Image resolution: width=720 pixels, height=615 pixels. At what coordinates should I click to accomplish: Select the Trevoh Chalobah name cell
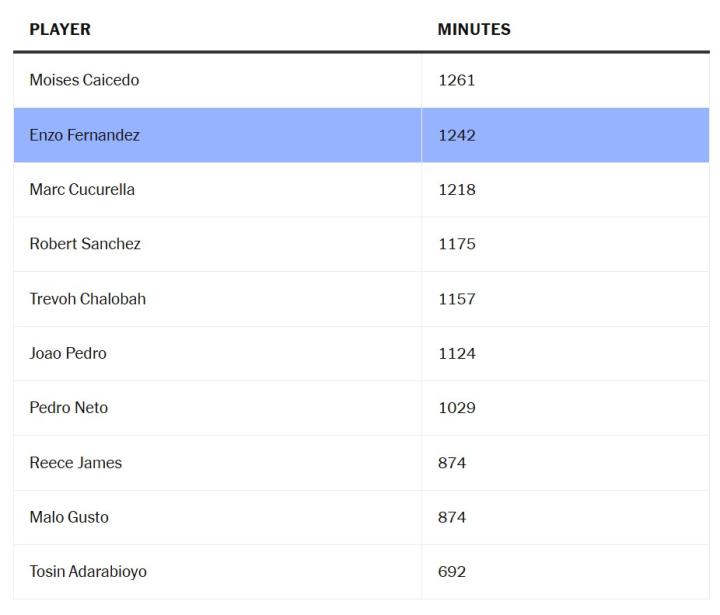click(x=87, y=299)
